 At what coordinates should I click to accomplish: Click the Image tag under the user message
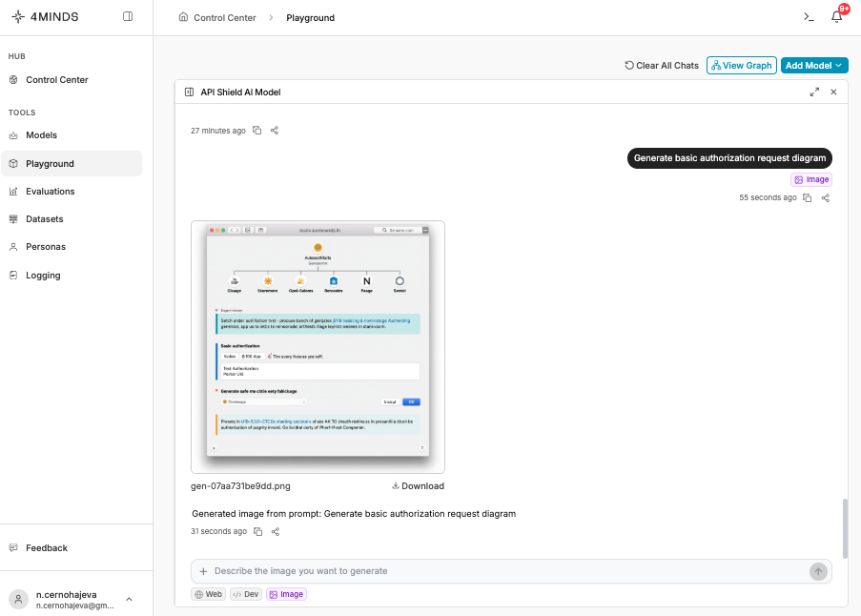tap(811, 179)
